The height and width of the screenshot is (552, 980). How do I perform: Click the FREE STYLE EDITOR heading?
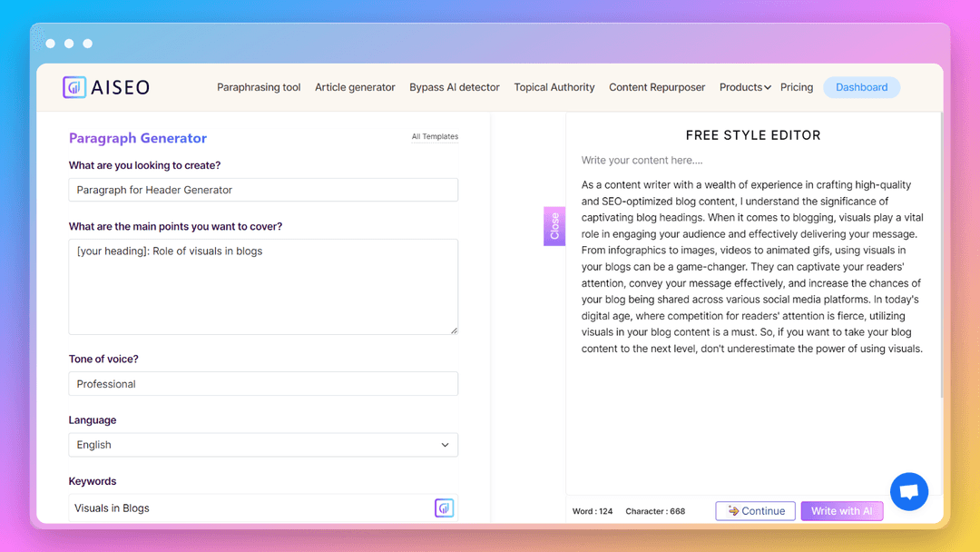point(753,135)
